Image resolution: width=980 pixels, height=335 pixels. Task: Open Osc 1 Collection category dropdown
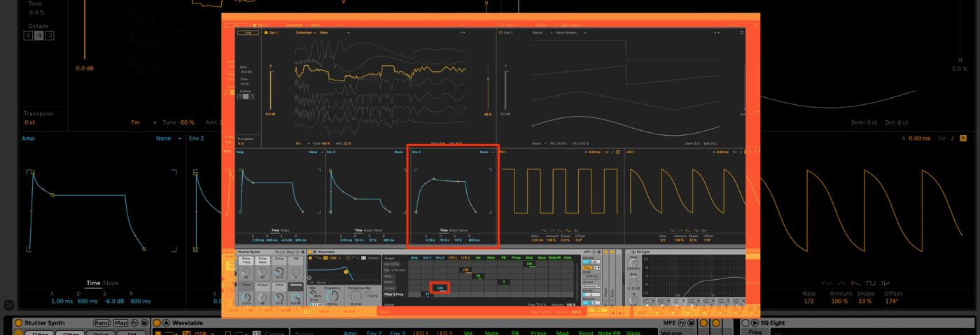(306, 33)
